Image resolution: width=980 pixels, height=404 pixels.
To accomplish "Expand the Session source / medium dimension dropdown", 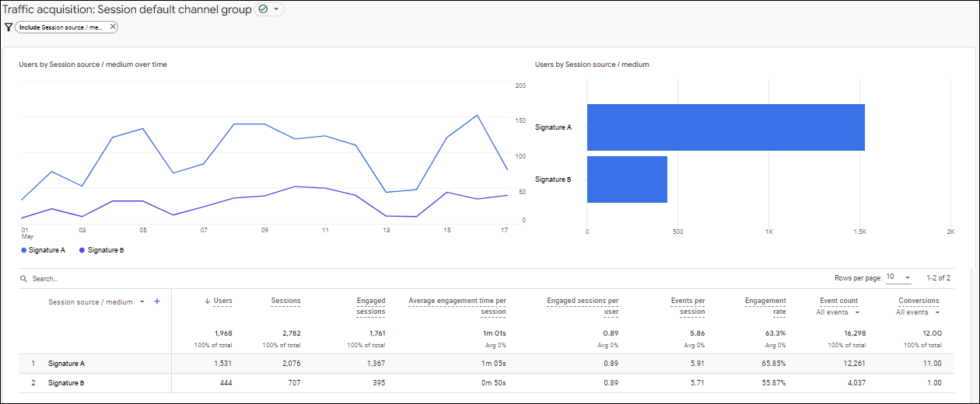I will 142,302.
